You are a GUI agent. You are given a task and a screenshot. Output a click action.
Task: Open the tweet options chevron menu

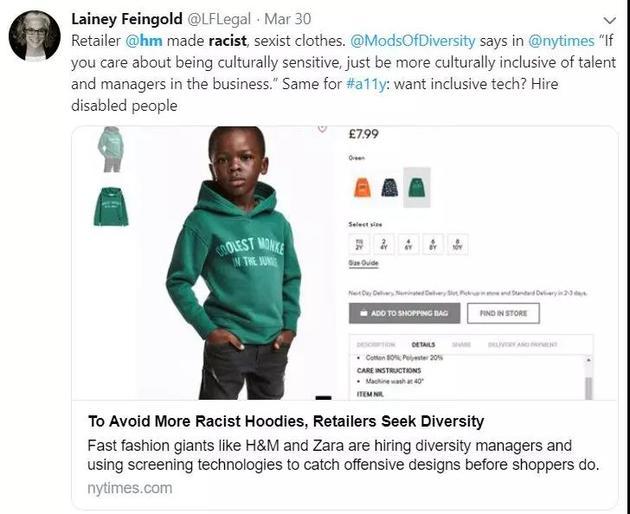(610, 20)
